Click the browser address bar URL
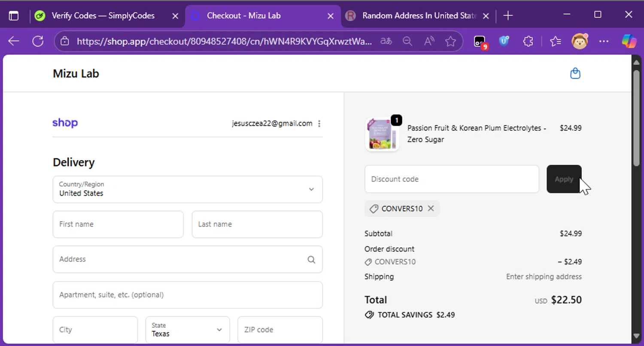Screen dimensions: 644x346 click(x=225, y=41)
